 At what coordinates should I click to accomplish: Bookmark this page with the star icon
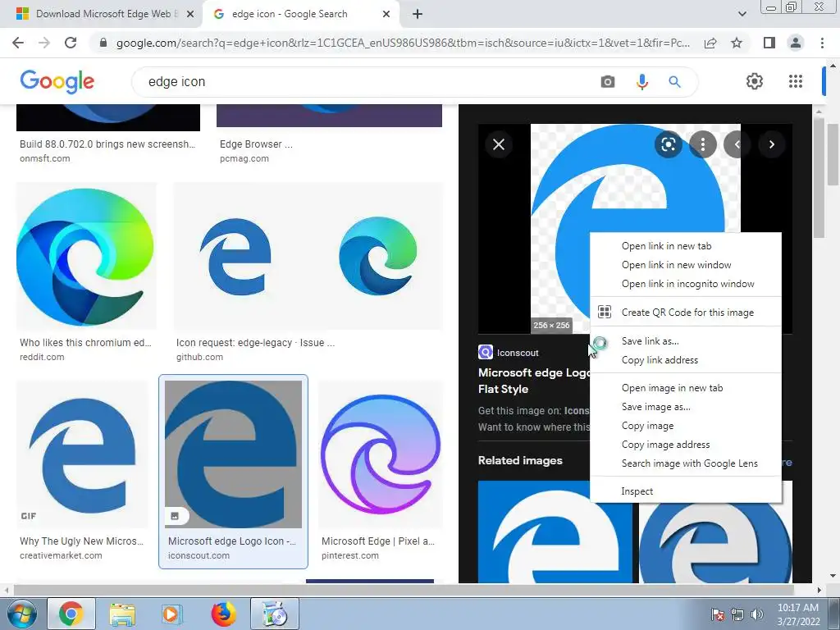pos(737,43)
